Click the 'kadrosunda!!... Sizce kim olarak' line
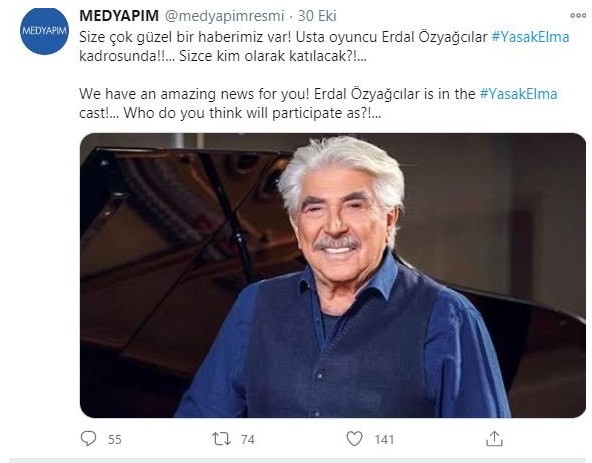The width and height of the screenshot is (592, 463). click(223, 56)
